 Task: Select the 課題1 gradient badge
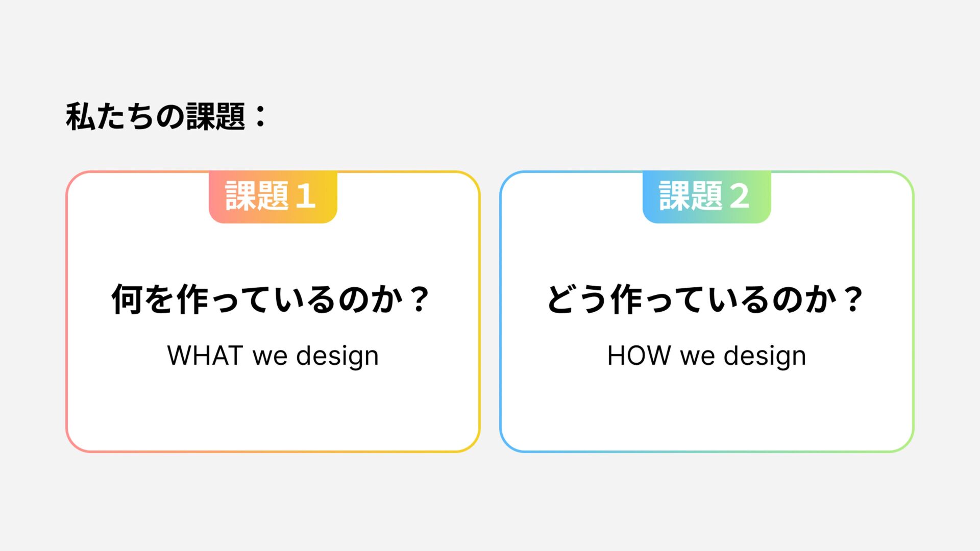pyautogui.click(x=273, y=197)
